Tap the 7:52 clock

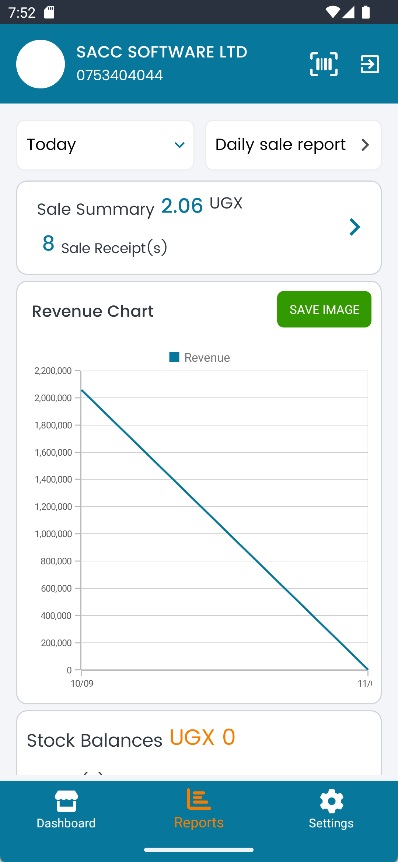point(21,13)
